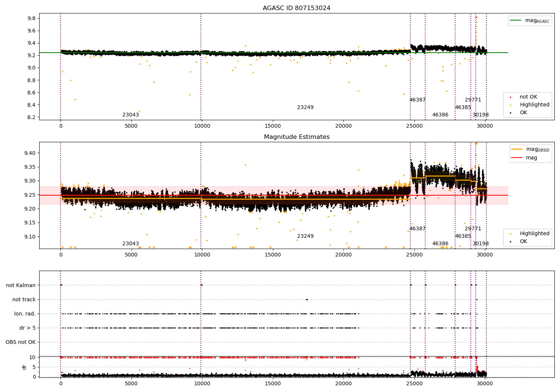
Task: Click obsid label 46386 in top plot
Action: click(x=440, y=115)
